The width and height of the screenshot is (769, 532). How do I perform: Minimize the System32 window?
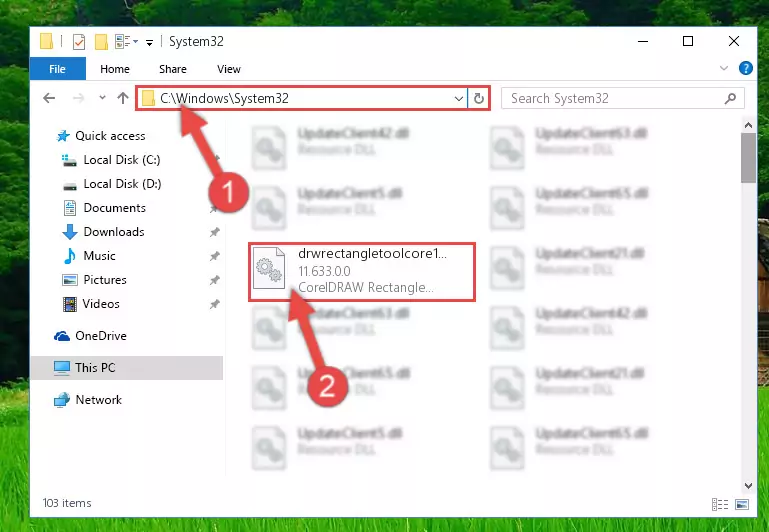point(643,41)
